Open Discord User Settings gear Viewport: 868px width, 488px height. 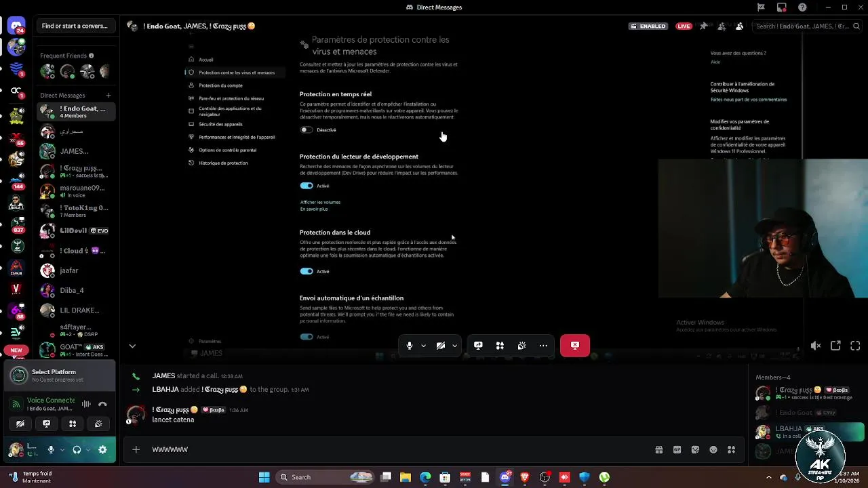tap(102, 449)
